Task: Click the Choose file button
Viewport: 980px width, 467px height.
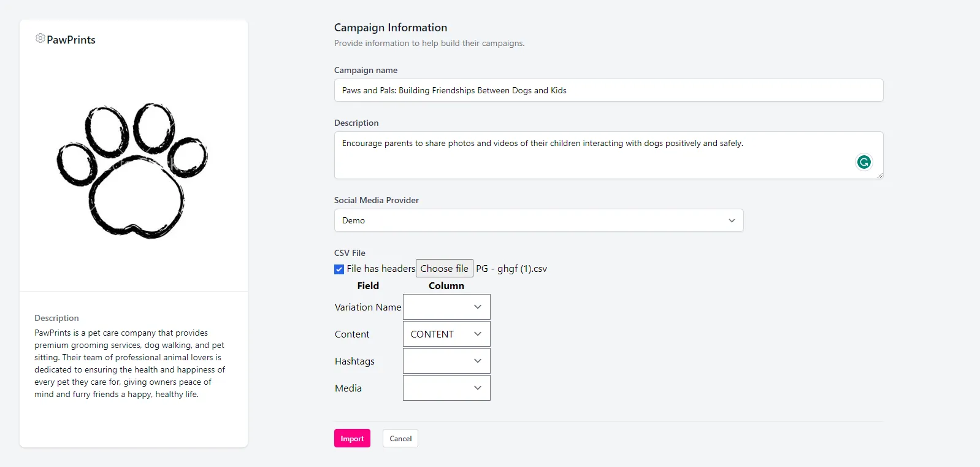Action: click(445, 268)
